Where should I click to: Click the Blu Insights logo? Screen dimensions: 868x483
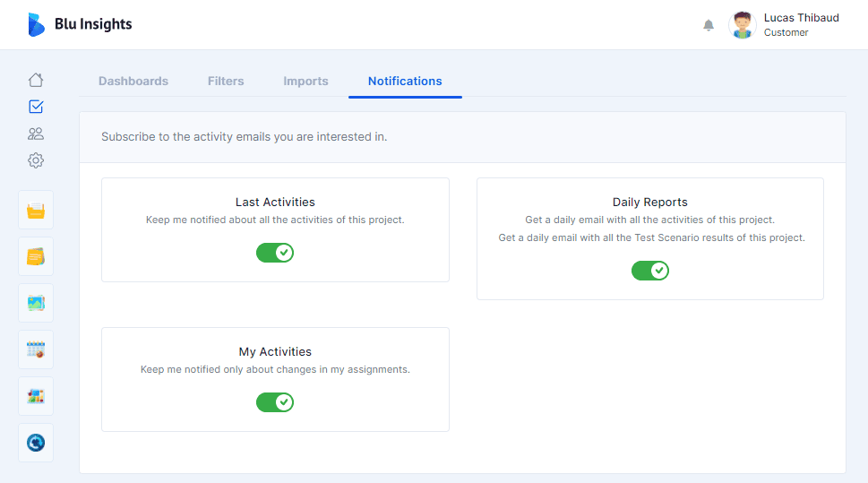coord(80,24)
